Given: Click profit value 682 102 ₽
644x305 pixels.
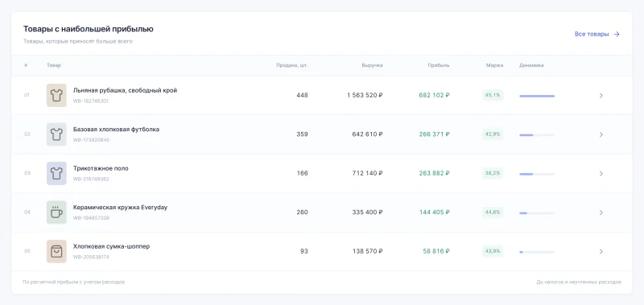Looking at the screenshot, I should click(434, 95).
